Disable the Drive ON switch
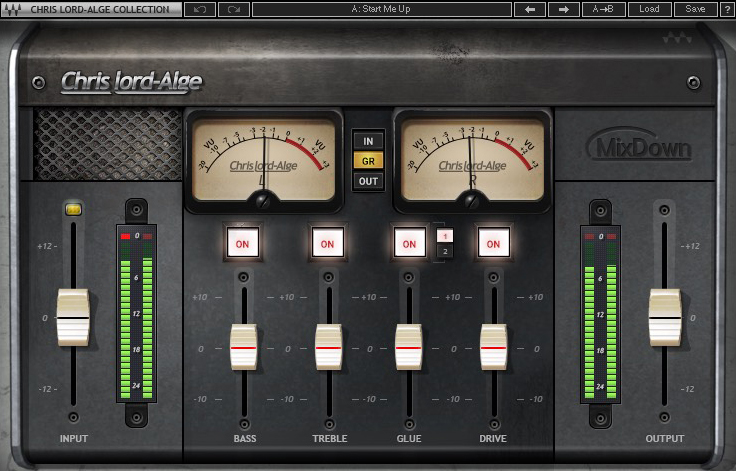 [x=492, y=242]
